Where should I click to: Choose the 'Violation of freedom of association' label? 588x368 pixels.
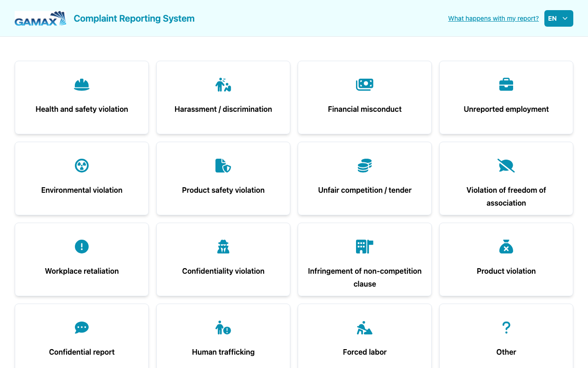click(506, 196)
